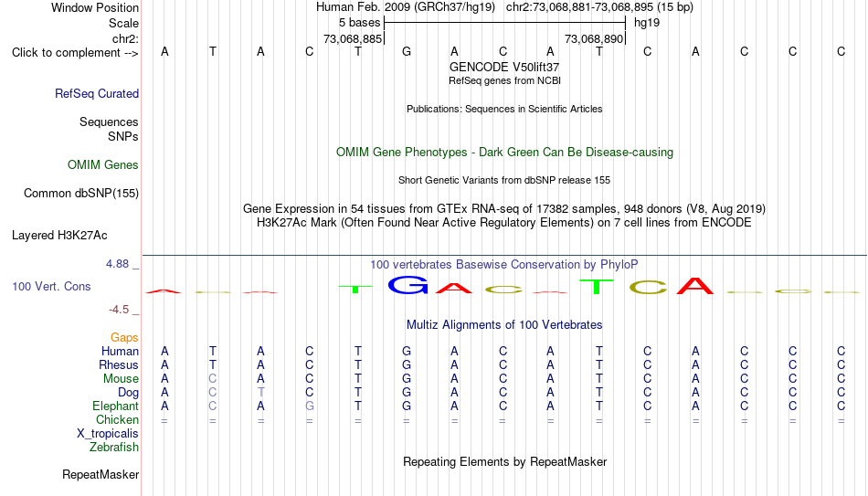Select the Chicken species row label
Image resolution: width=868 pixels, height=496 pixels.
pos(117,419)
